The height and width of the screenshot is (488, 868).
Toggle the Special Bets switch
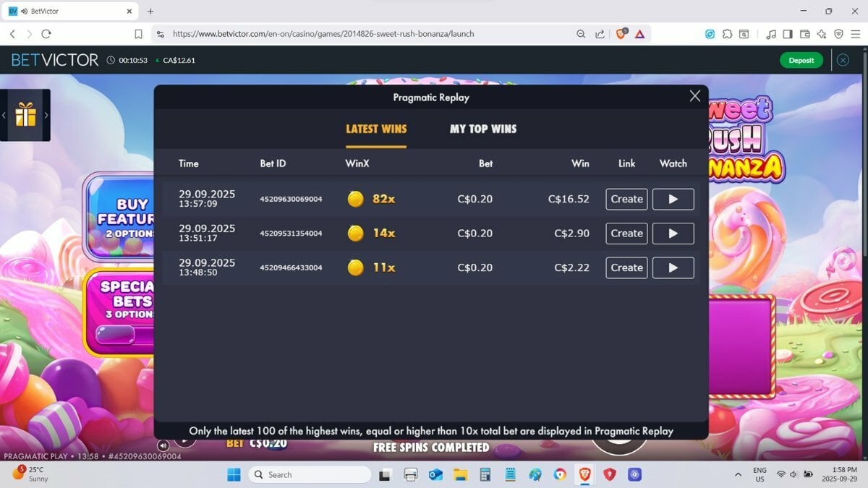[116, 335]
